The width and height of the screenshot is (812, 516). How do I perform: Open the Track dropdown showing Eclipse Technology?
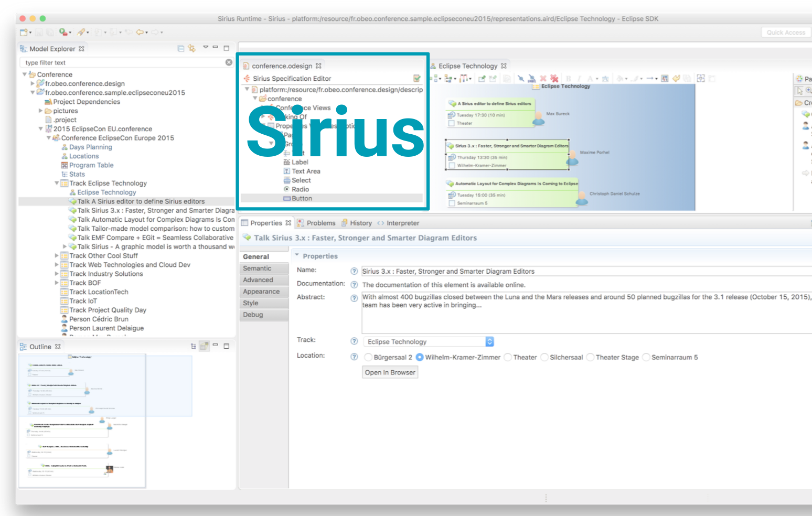coord(489,342)
